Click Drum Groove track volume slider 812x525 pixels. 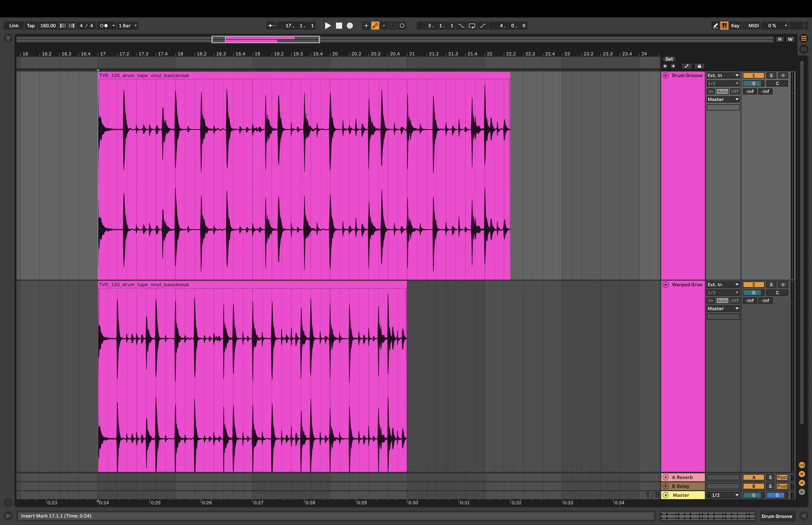pyautogui.click(x=753, y=83)
